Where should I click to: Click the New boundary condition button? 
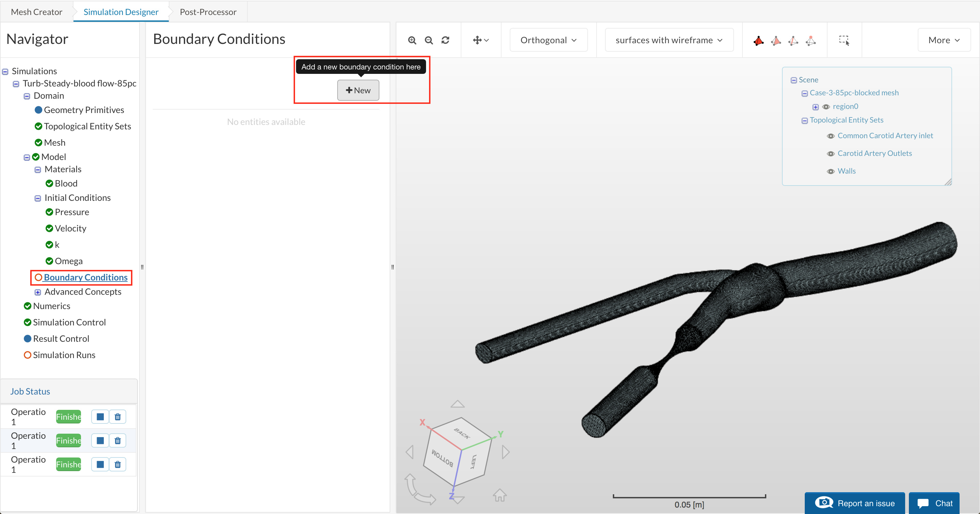tap(358, 90)
